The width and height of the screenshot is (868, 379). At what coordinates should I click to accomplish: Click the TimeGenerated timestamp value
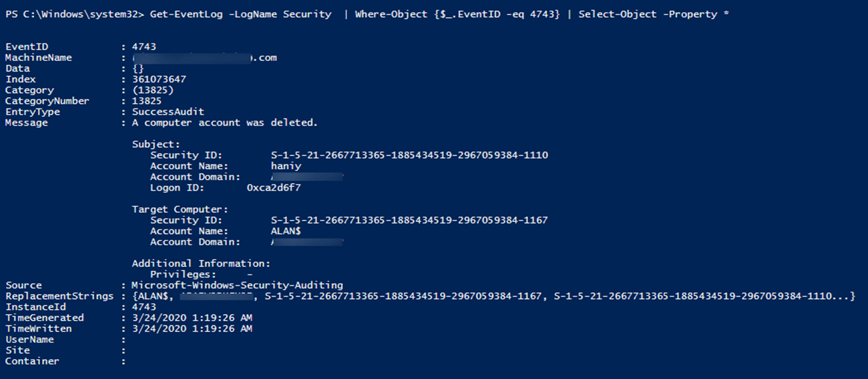click(x=192, y=318)
